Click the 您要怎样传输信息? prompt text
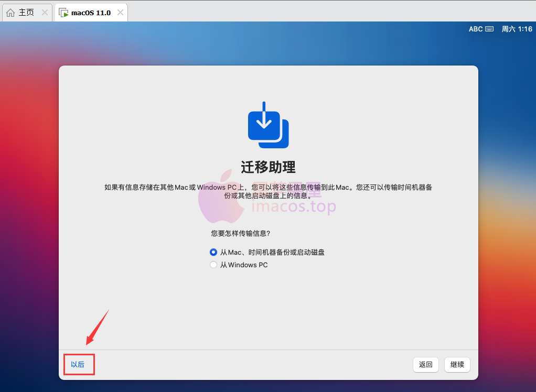This screenshot has height=392, width=536. point(240,233)
